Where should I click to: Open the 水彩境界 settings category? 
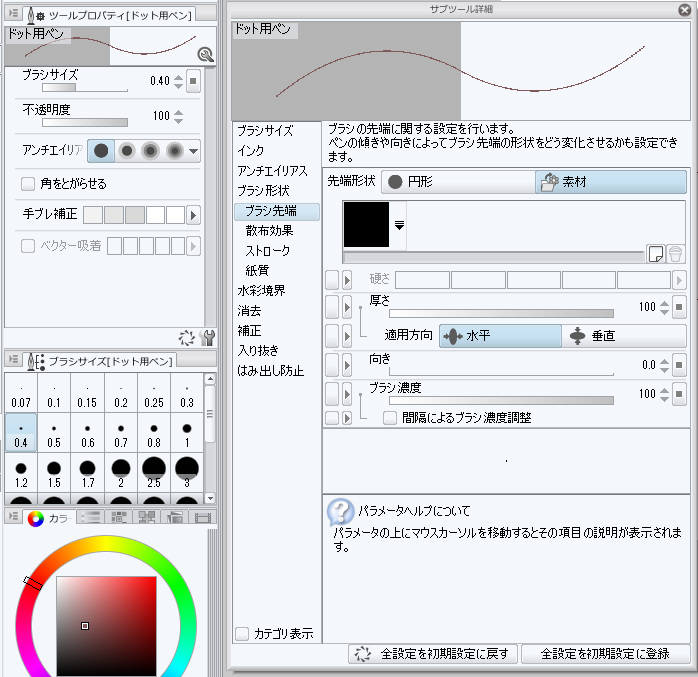click(261, 290)
